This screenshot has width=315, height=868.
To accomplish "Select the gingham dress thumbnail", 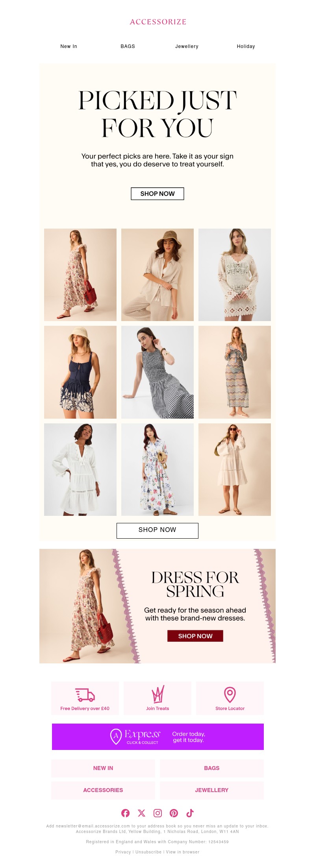I will 157,372.
